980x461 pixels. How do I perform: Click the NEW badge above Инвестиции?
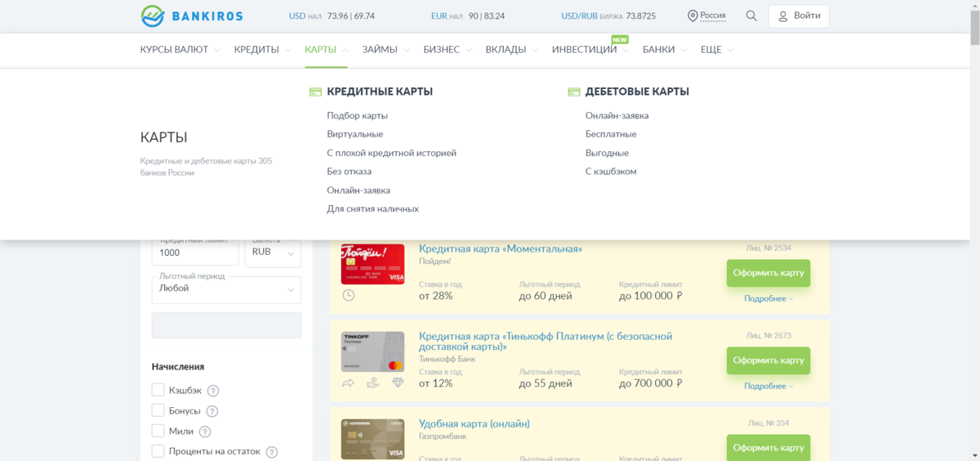[620, 38]
